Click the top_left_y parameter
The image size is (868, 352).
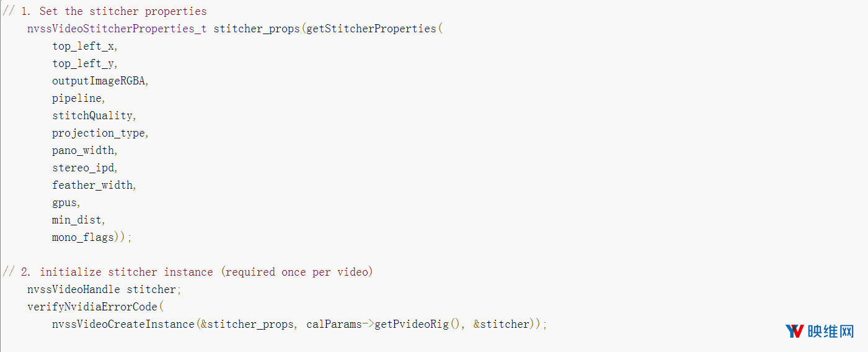pos(84,63)
